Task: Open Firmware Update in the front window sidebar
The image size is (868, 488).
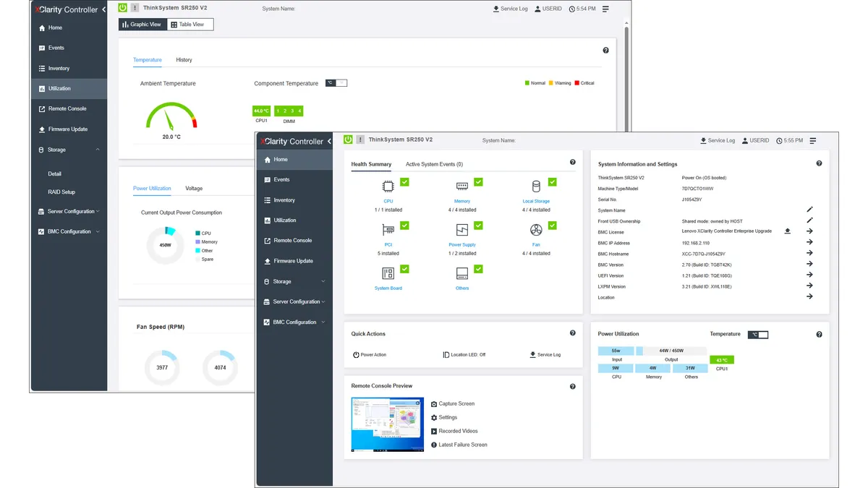Action: [x=294, y=261]
